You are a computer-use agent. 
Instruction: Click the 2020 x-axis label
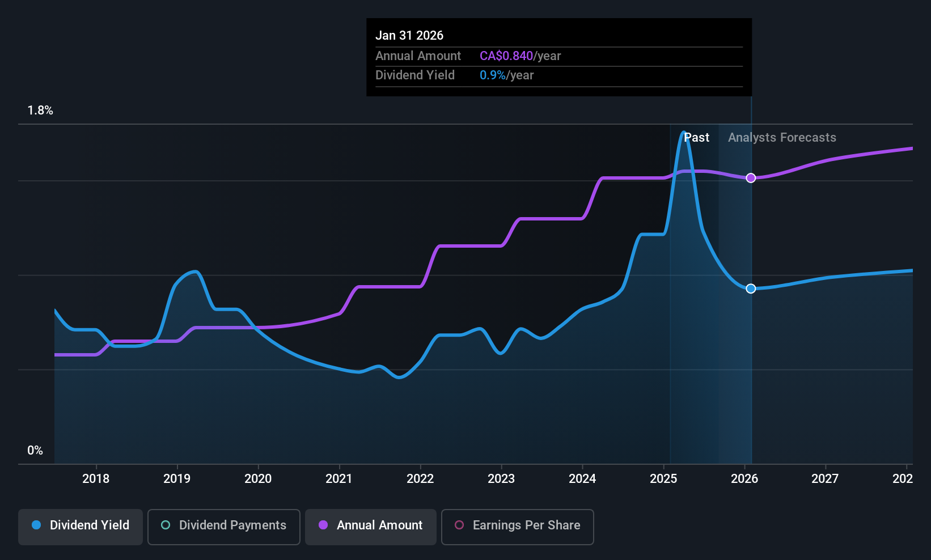(x=258, y=479)
